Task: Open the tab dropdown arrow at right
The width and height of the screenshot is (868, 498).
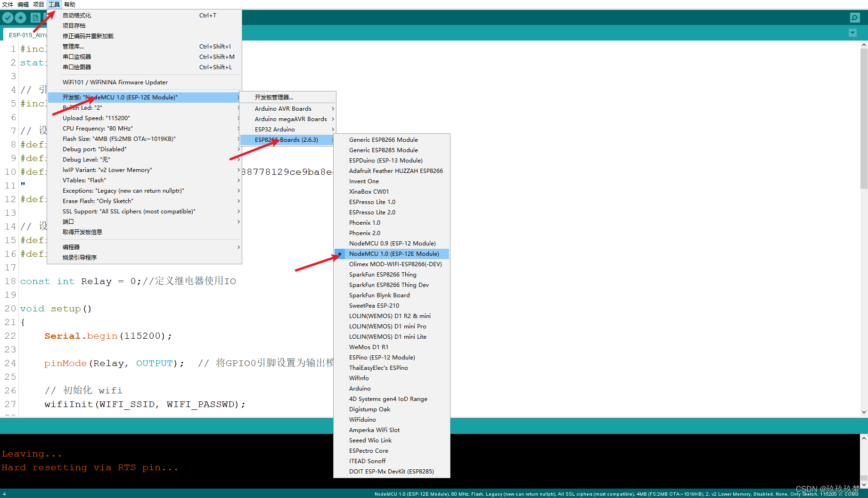Action: (x=852, y=33)
